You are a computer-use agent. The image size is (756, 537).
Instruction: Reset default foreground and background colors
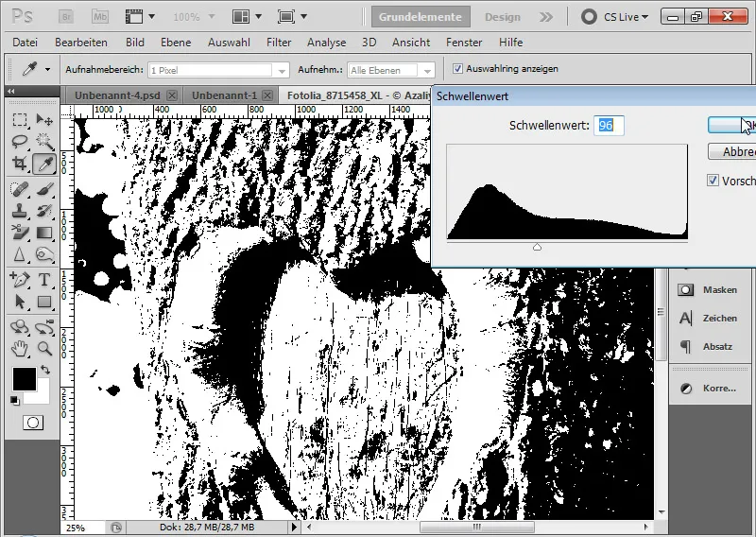15,401
